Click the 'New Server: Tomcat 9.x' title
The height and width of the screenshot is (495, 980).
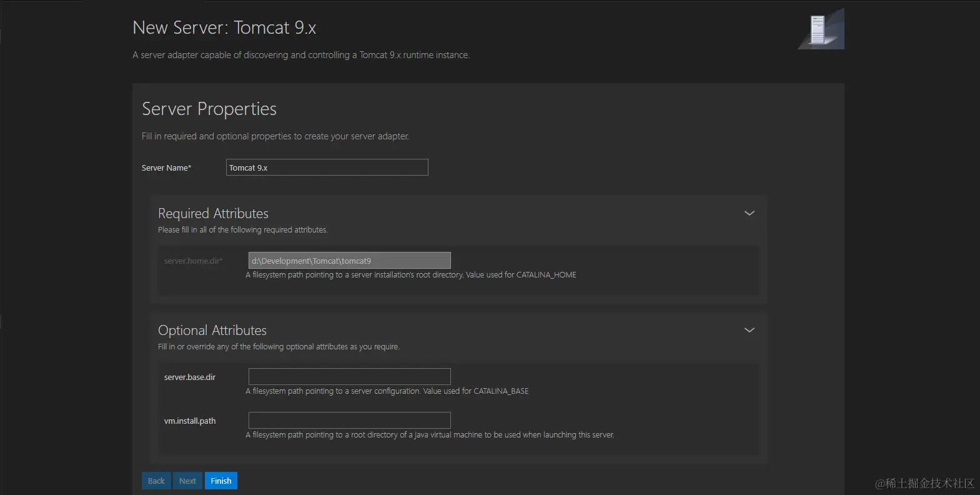click(224, 27)
